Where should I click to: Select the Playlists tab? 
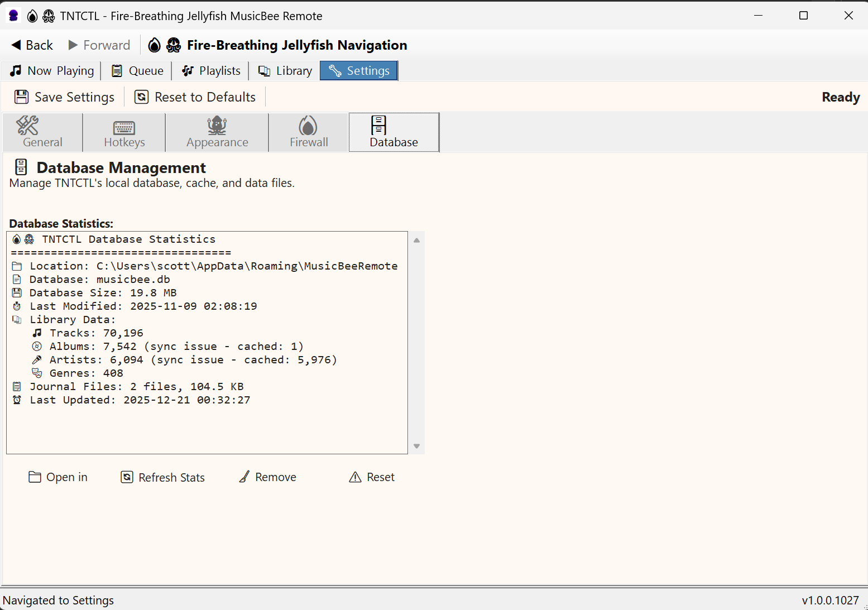(210, 70)
